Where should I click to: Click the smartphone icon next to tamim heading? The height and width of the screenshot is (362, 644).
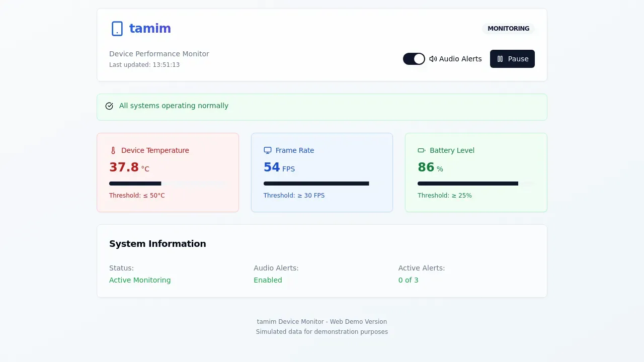pyautogui.click(x=117, y=29)
